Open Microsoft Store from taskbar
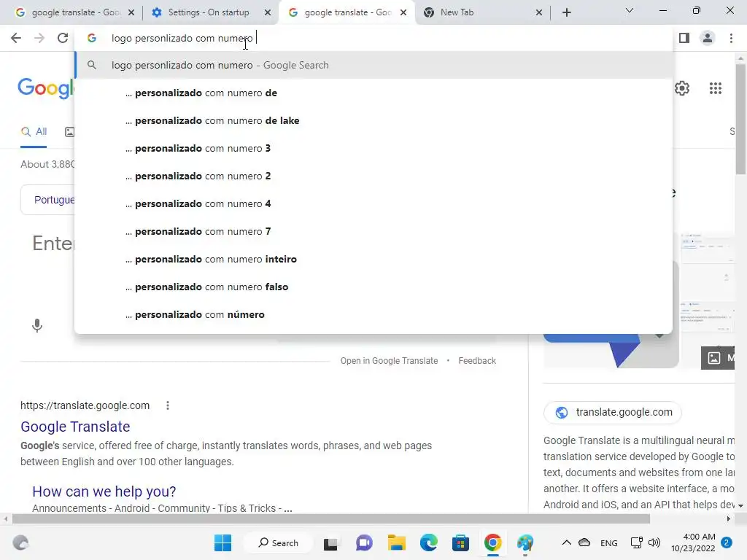This screenshot has height=560, width=747. [x=460, y=542]
